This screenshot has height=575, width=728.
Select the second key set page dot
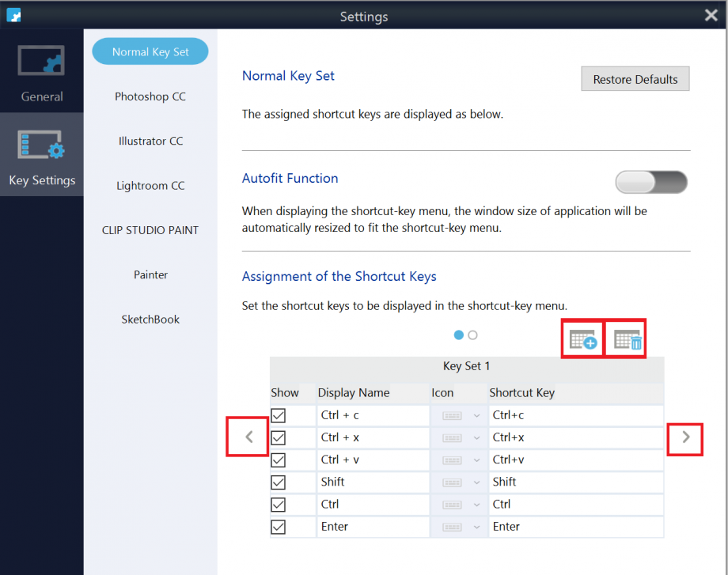coord(472,335)
